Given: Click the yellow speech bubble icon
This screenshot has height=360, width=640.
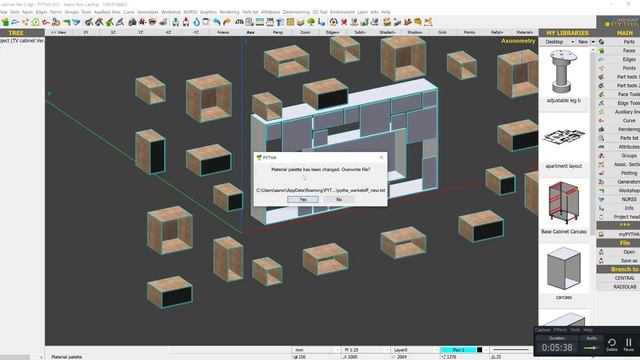Looking at the screenshot, I should (418, 22).
